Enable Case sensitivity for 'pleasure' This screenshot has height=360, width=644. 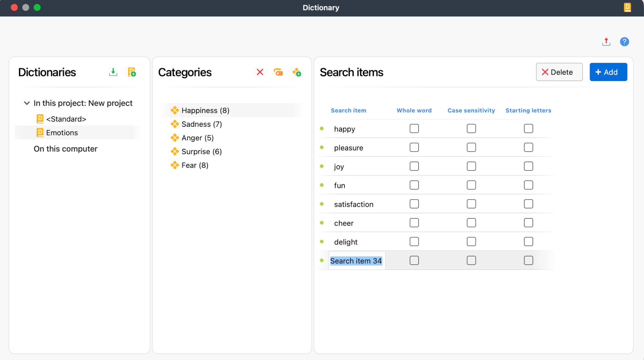pyautogui.click(x=471, y=147)
